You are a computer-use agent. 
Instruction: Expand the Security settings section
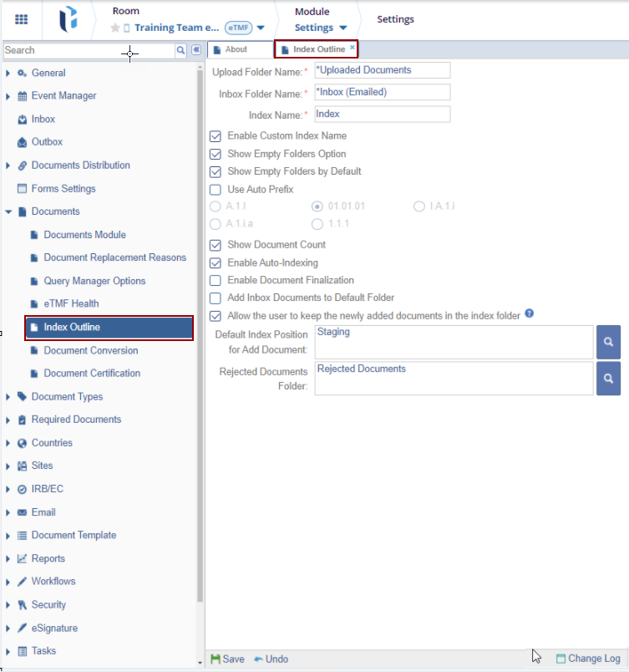click(8, 605)
